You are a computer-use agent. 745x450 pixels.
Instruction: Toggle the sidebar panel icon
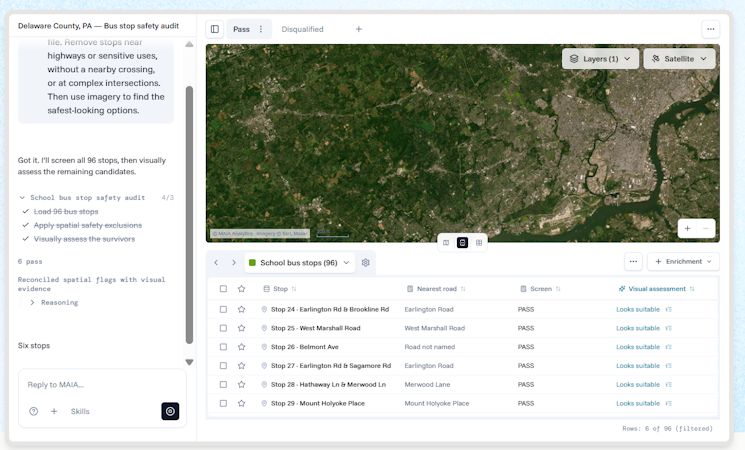point(215,29)
